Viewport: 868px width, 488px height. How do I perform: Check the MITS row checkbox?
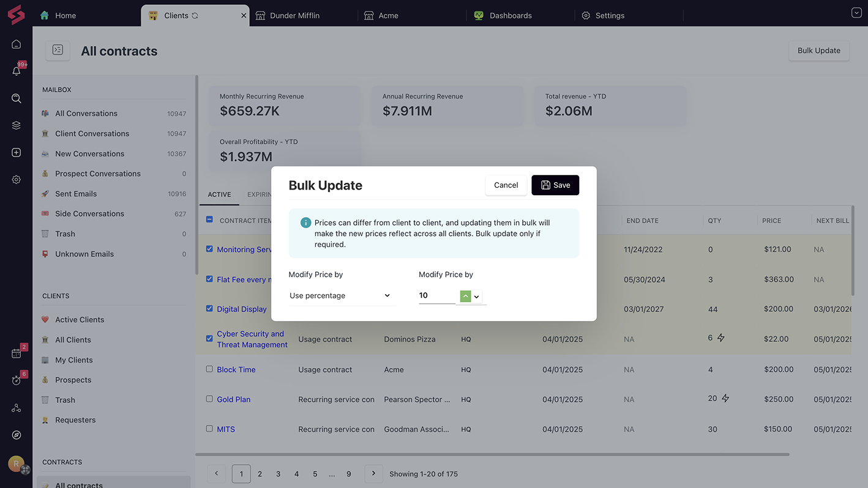[209, 429]
